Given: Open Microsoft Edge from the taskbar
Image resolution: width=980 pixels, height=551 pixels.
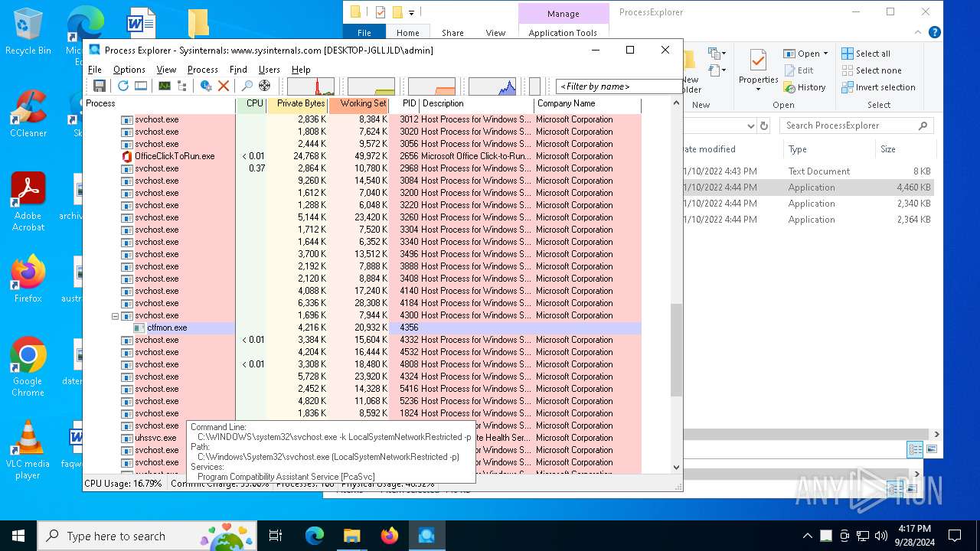Looking at the screenshot, I should (315, 536).
